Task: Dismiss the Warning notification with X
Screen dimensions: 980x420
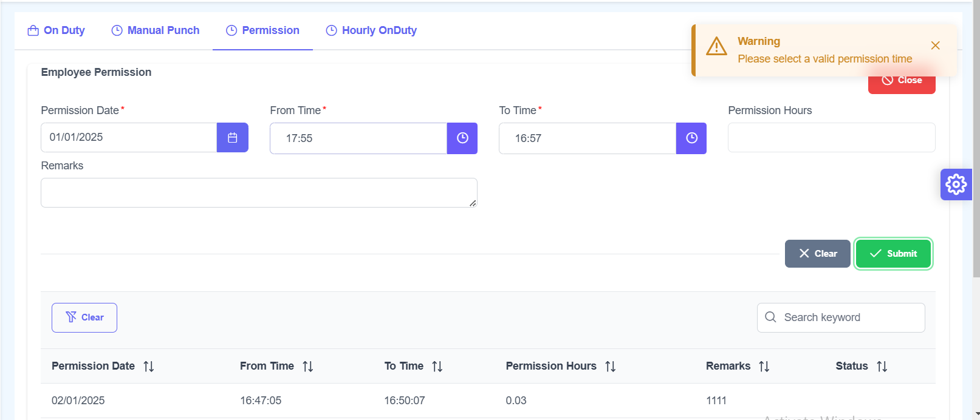Action: pos(935,46)
